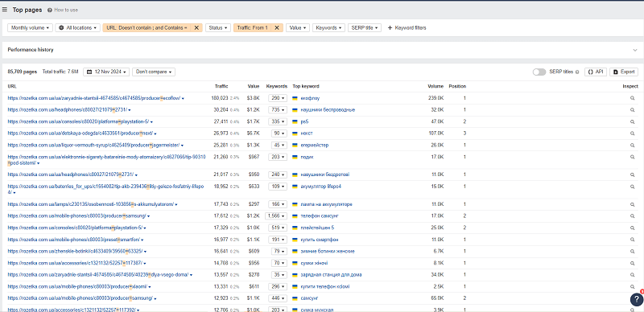
Task: Click the API button
Action: pyautogui.click(x=596, y=72)
